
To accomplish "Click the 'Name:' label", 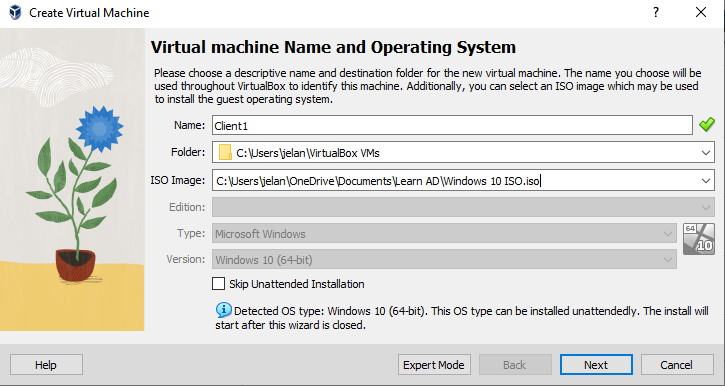I will click(x=190, y=125).
